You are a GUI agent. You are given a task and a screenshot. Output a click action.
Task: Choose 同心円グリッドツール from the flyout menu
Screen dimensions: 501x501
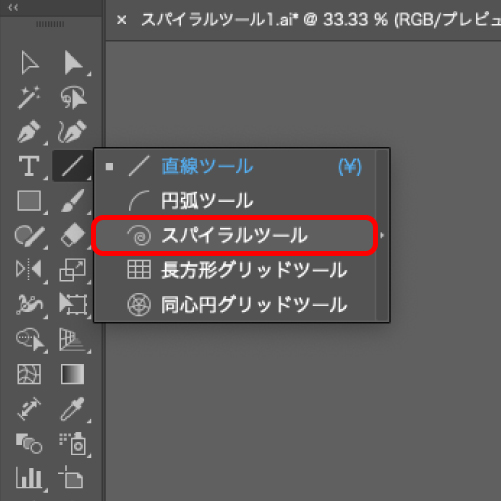click(x=235, y=305)
